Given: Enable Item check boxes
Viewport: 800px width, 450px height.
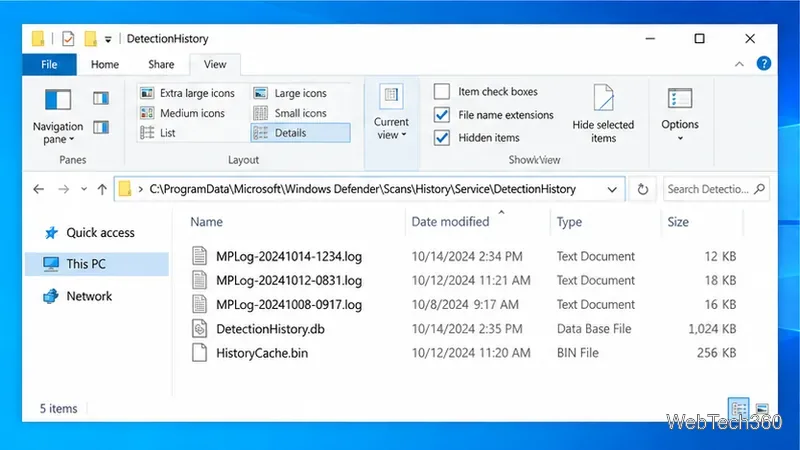Looking at the screenshot, I should [442, 91].
